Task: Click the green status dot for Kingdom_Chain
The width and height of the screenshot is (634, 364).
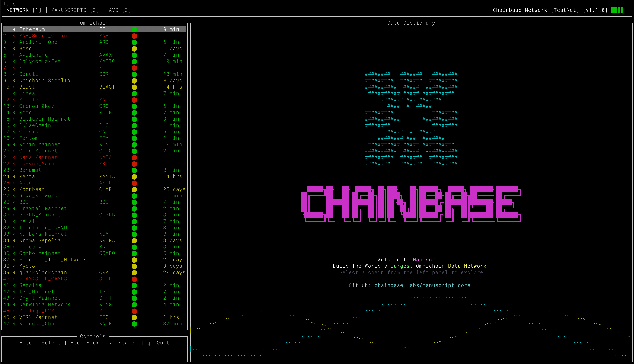Action: (x=134, y=324)
